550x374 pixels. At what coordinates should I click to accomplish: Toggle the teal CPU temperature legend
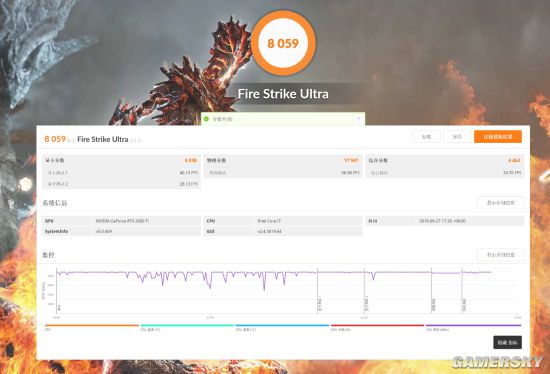[x=187, y=327]
